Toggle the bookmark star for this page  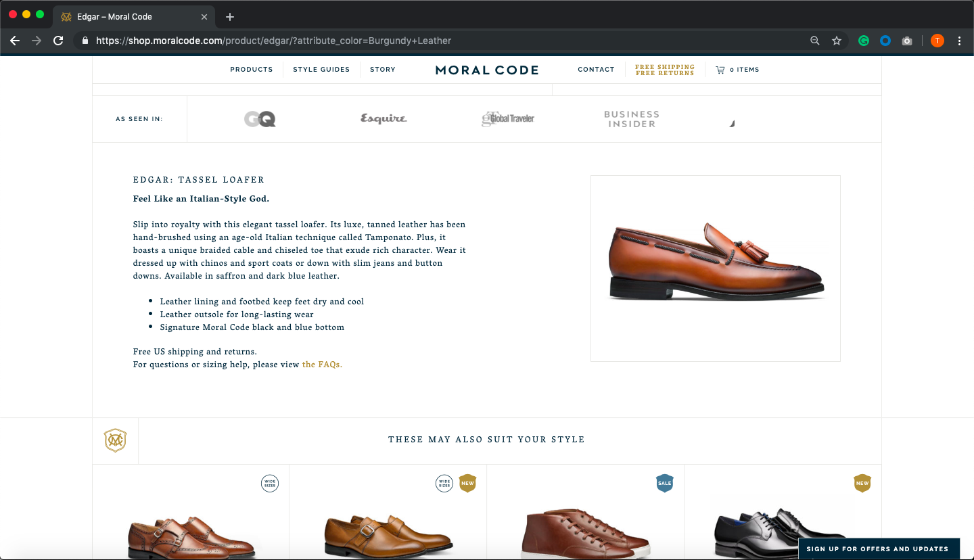[837, 41]
